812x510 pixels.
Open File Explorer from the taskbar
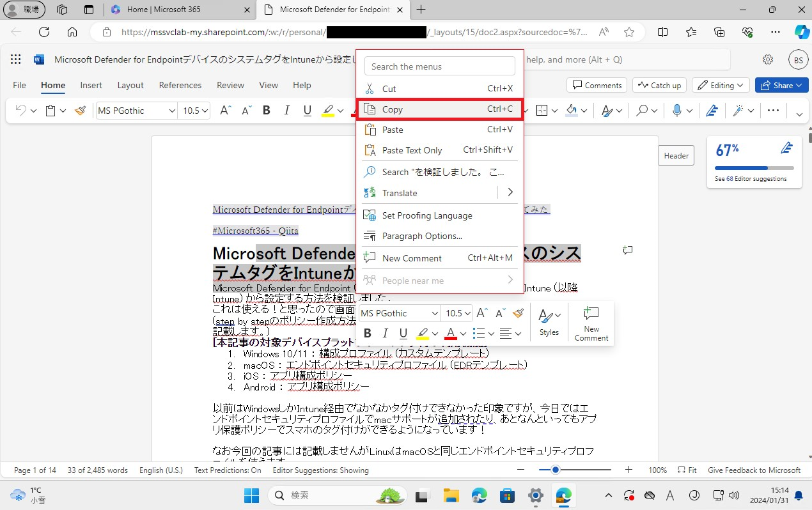tap(451, 495)
